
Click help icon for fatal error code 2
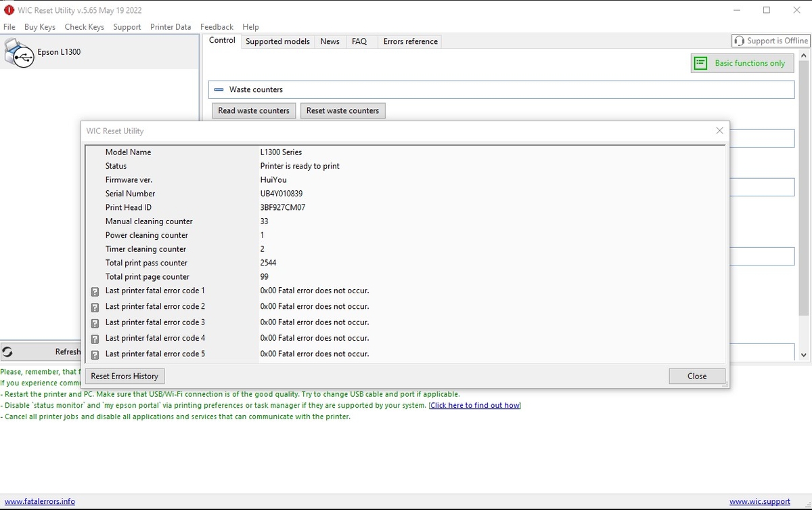(x=95, y=307)
